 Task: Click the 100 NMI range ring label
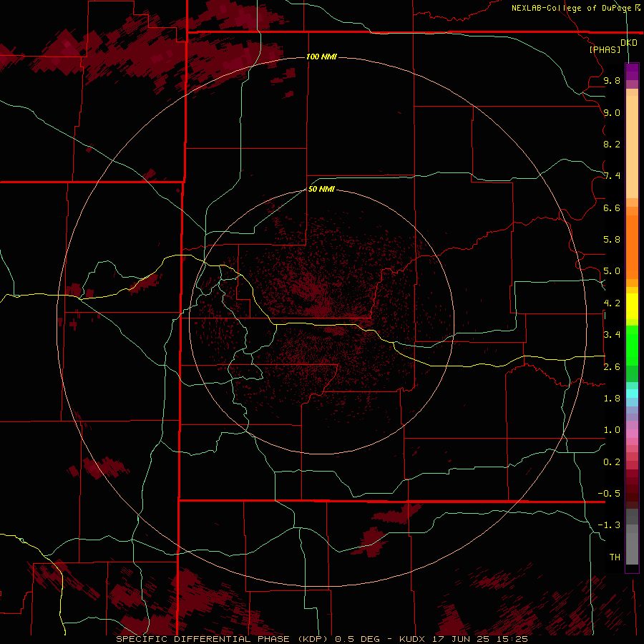(x=321, y=57)
